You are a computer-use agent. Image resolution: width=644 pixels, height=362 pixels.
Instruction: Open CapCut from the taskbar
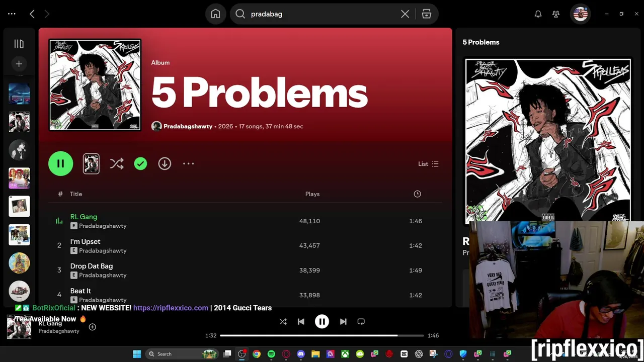[404, 354]
